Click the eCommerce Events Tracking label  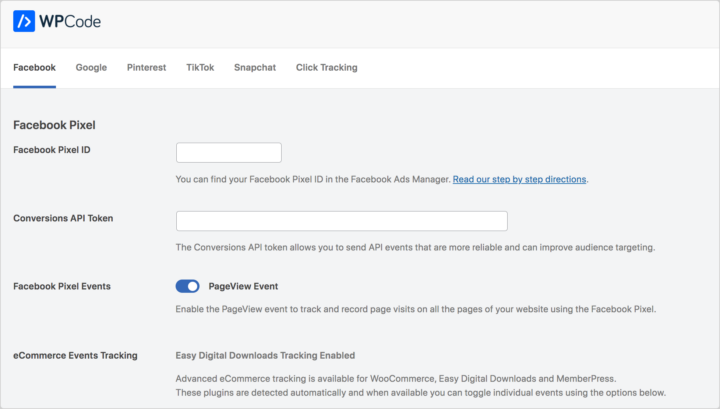click(x=74, y=355)
